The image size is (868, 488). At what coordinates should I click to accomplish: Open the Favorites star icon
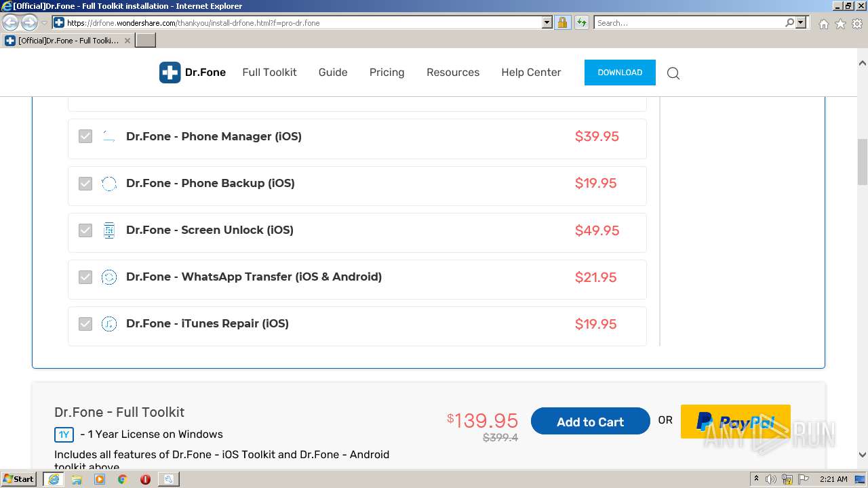pyautogui.click(x=840, y=24)
